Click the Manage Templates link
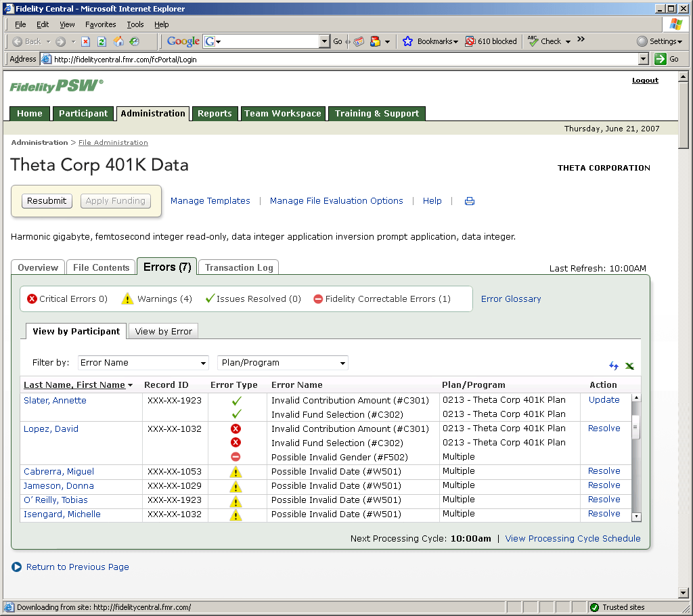 (x=210, y=201)
